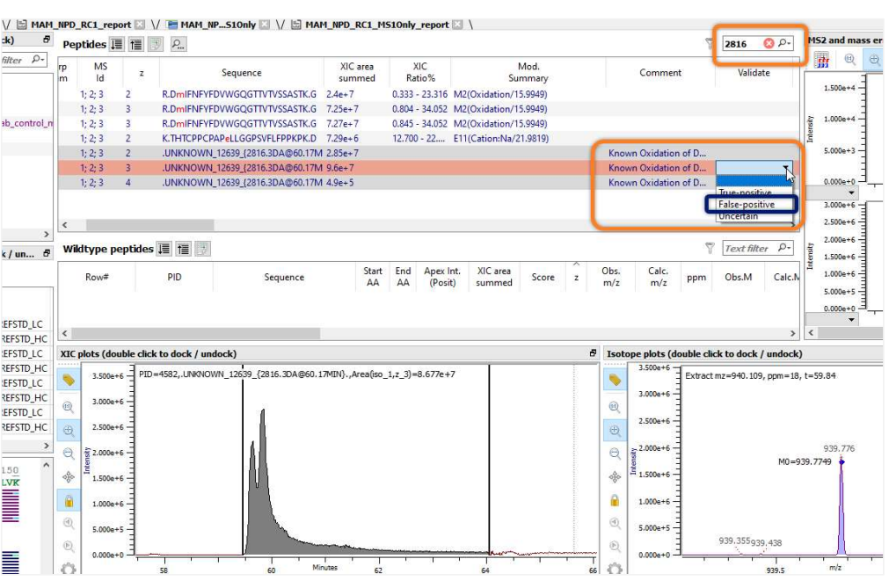Click XIC plot previous zoom icon
This screenshot has height=588, width=889.
point(69,524)
